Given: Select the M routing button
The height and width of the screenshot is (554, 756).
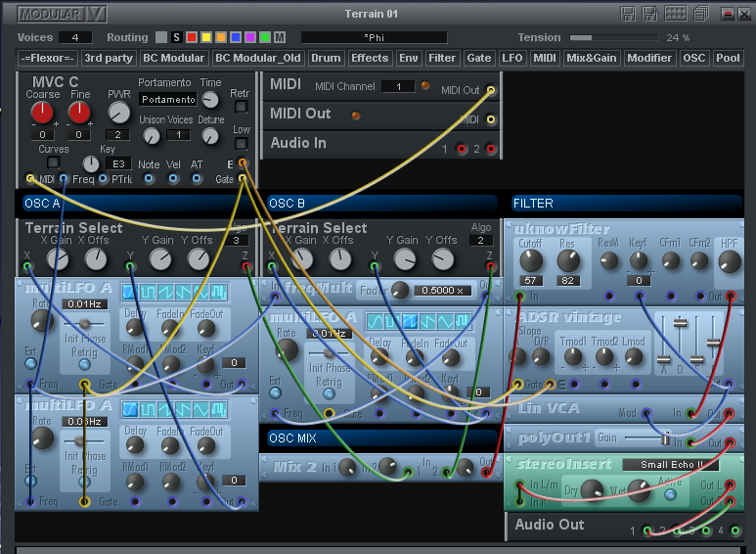Looking at the screenshot, I should coord(280,37).
